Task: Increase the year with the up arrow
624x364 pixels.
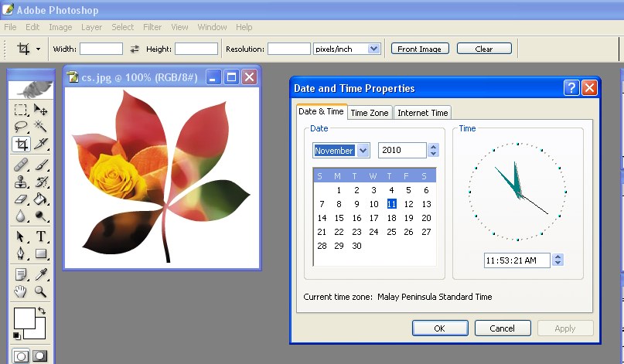Action: coord(433,147)
